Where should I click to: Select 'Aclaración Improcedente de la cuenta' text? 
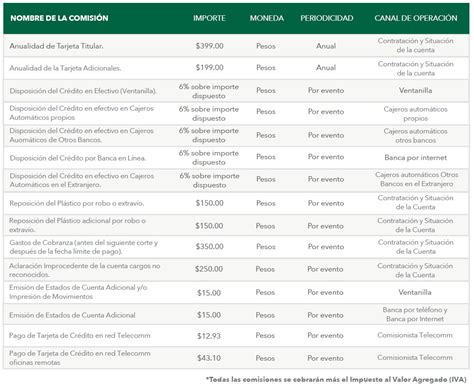(85, 270)
